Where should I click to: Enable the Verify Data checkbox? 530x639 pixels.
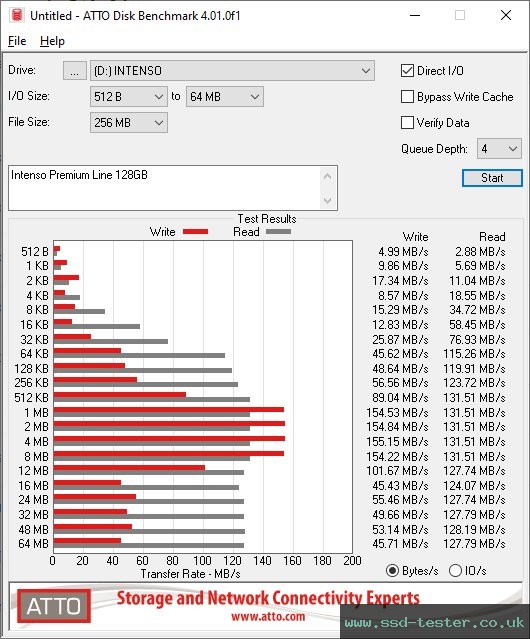pyautogui.click(x=407, y=123)
